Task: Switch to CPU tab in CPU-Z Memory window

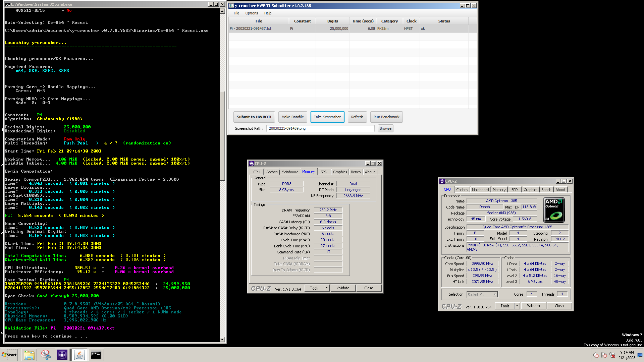Action: pos(257,172)
